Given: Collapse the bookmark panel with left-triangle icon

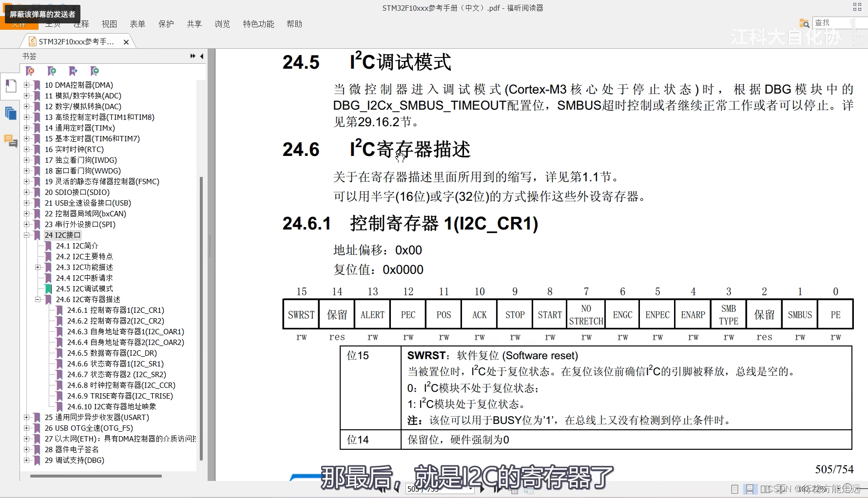Looking at the screenshot, I should (202, 56).
